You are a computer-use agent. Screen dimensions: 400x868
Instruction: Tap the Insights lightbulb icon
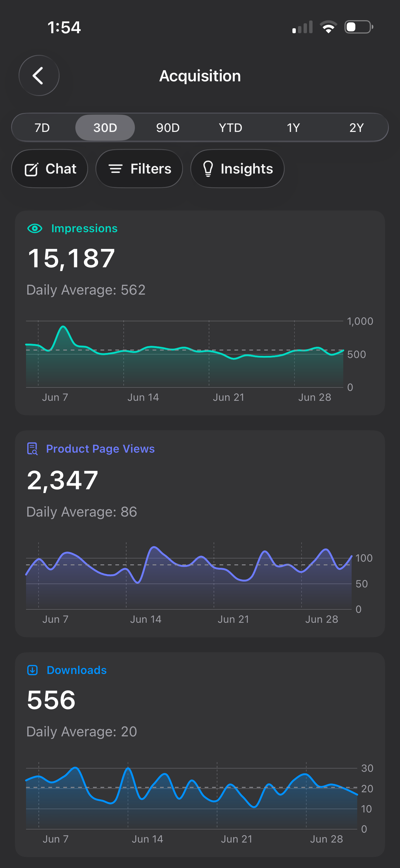pos(208,169)
